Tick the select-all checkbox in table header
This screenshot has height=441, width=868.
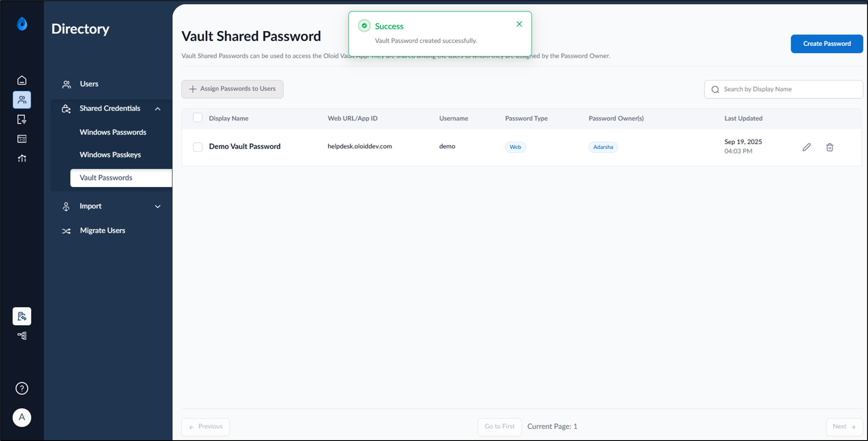pos(198,118)
